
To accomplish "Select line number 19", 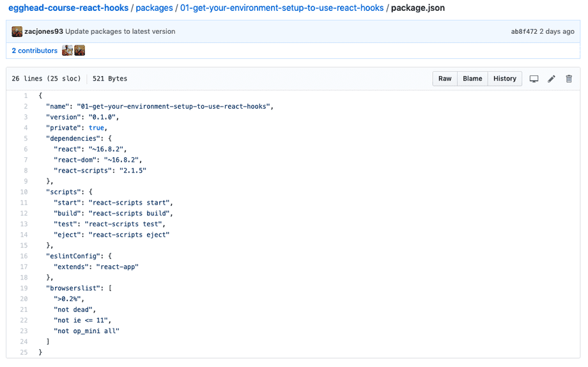I will point(24,288).
